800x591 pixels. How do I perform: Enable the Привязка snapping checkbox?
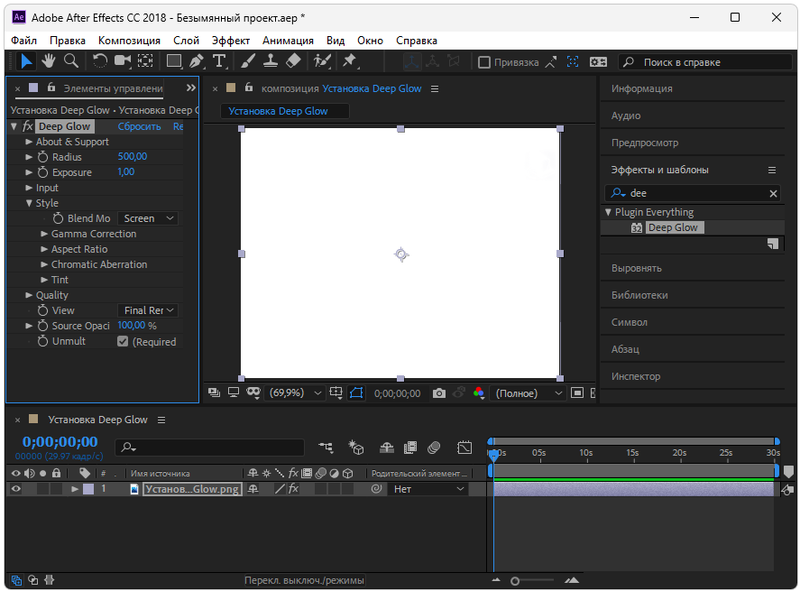[484, 62]
